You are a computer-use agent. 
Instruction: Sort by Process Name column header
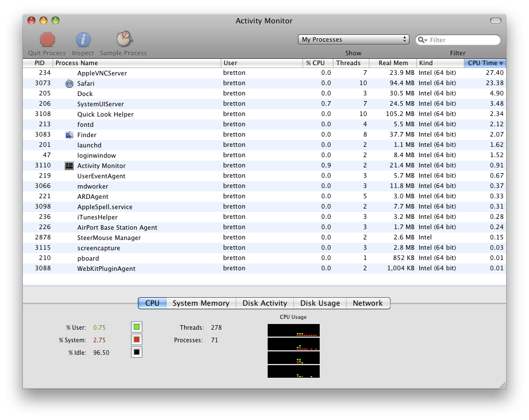point(137,63)
